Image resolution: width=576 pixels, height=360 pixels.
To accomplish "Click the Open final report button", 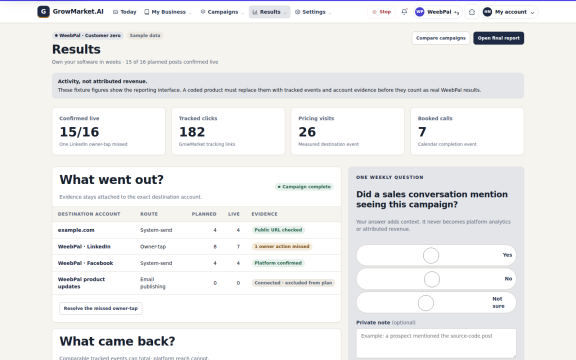I will [x=498, y=38].
